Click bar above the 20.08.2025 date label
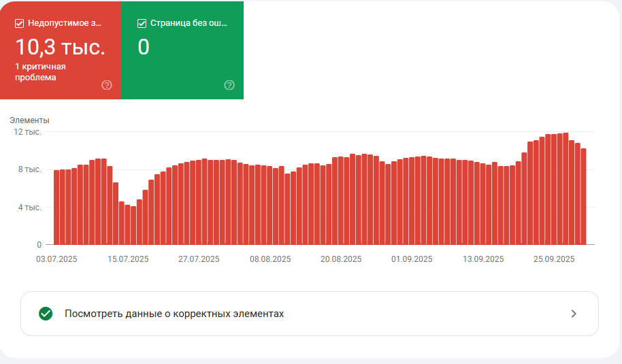 pos(341,201)
